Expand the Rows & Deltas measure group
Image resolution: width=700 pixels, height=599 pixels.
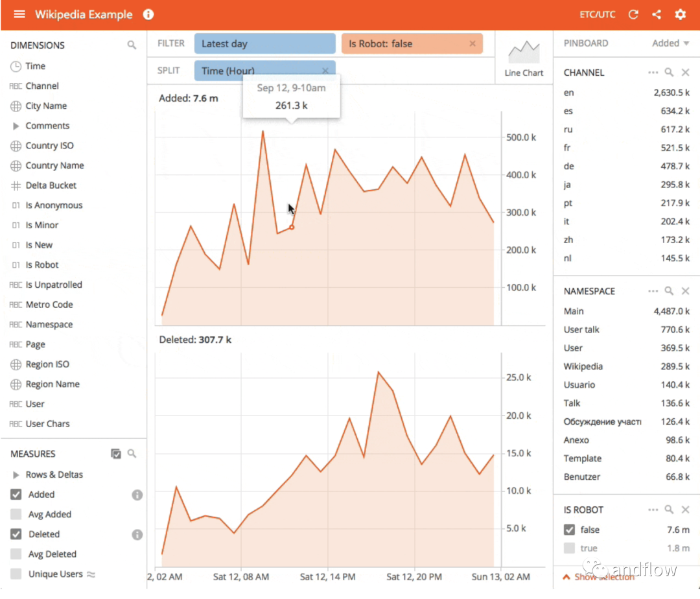pos(16,475)
